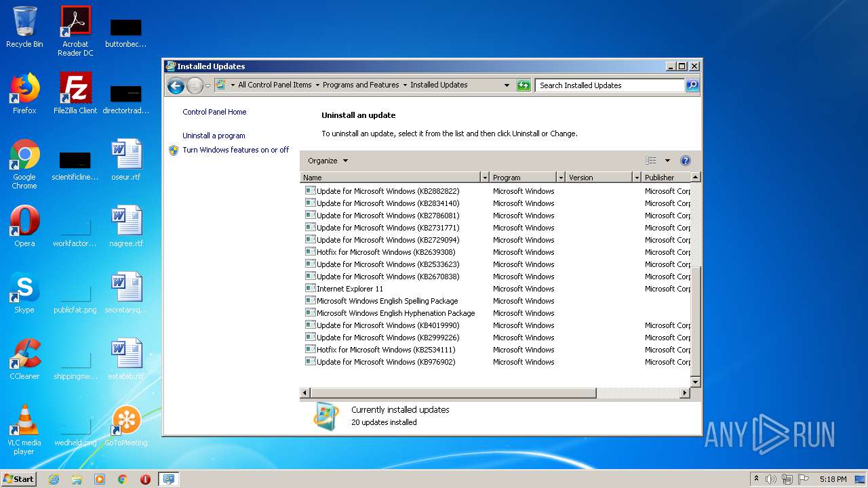Screen dimensions: 868x488
Task: Open the Help question mark icon
Action: tap(686, 161)
